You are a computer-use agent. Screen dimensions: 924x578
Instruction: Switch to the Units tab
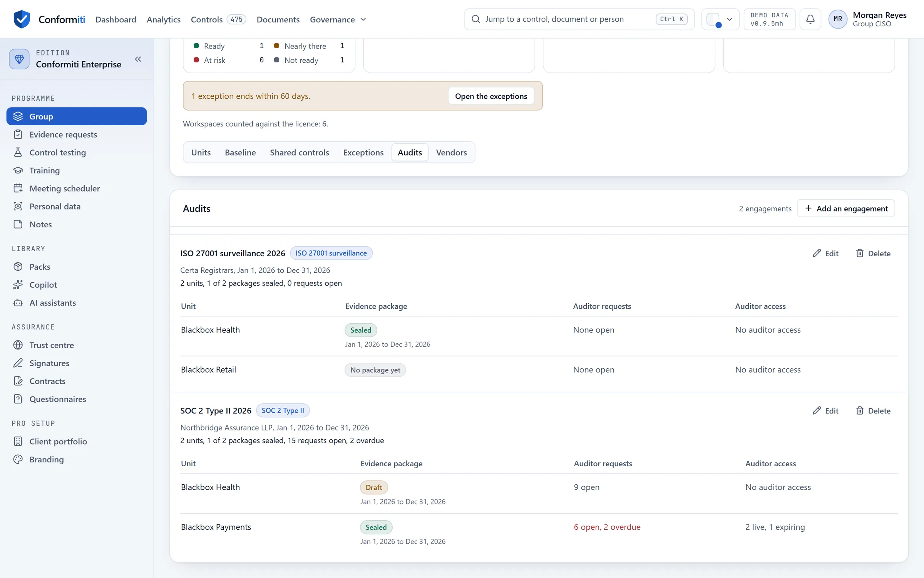[x=201, y=152]
